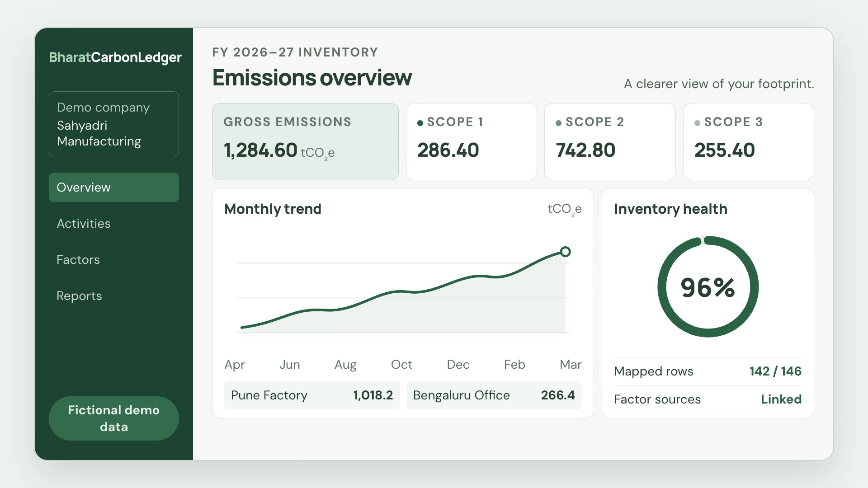Open the Reports page

click(x=113, y=296)
